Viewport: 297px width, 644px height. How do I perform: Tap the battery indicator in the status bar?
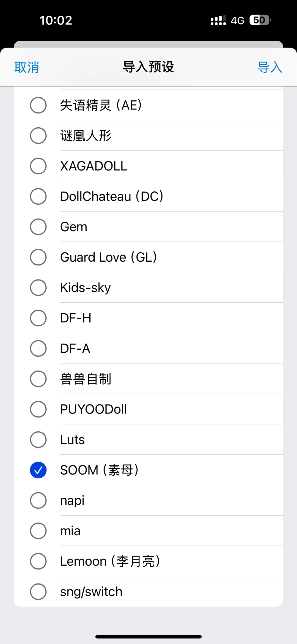click(x=260, y=20)
